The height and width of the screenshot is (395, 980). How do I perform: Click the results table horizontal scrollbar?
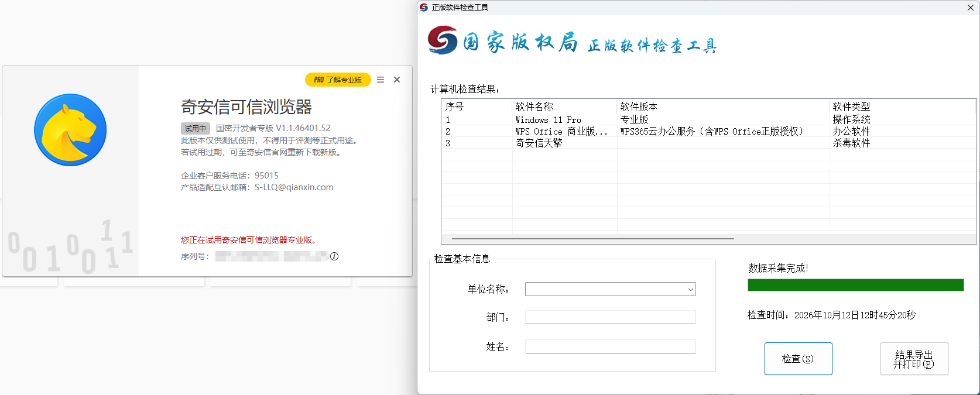592,239
